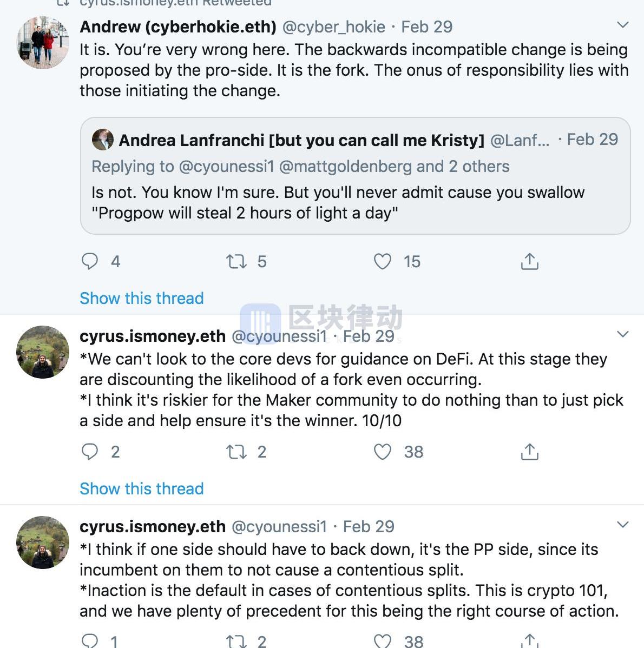
Task: Retweet the 10/10 Maker community tweet
Action: coord(236,452)
